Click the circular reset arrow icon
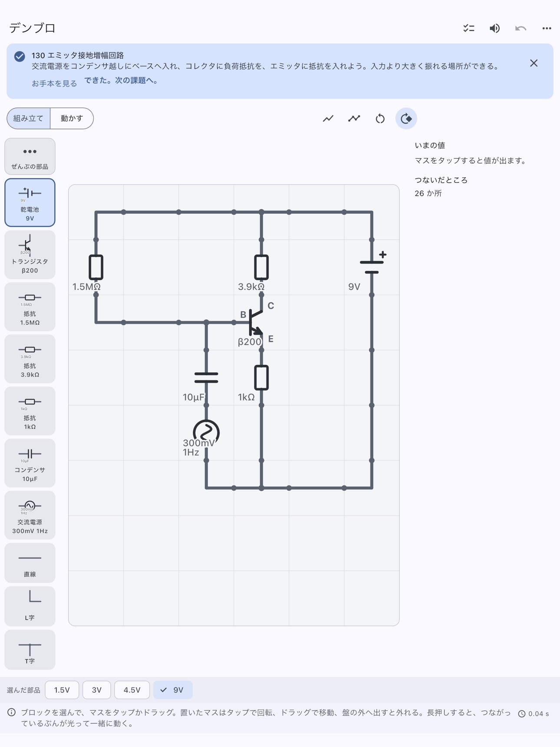560x747 pixels. click(x=380, y=119)
